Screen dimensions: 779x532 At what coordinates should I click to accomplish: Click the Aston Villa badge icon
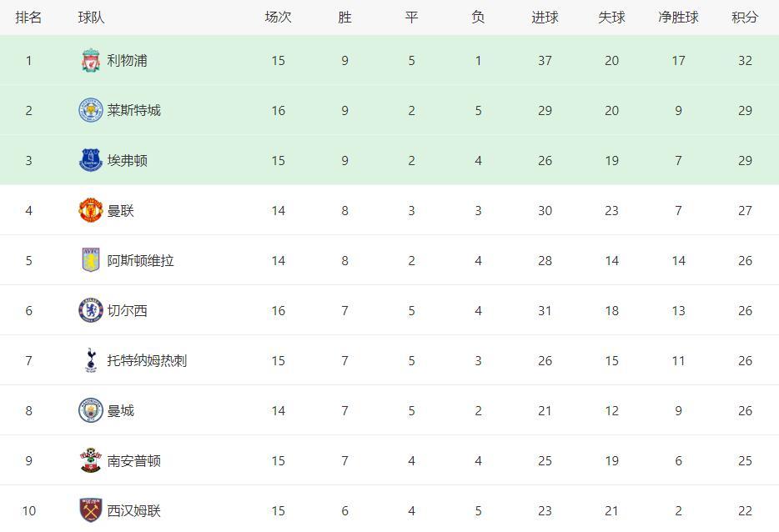[x=91, y=260]
